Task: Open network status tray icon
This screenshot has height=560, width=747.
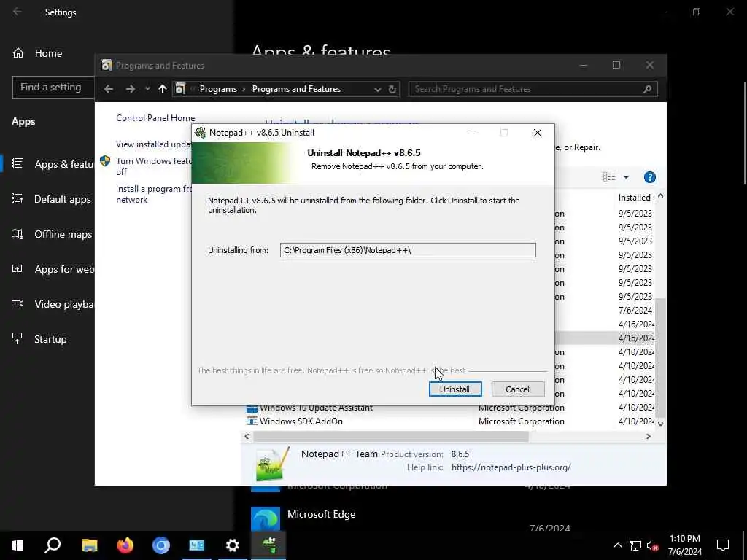Action: [635, 545]
